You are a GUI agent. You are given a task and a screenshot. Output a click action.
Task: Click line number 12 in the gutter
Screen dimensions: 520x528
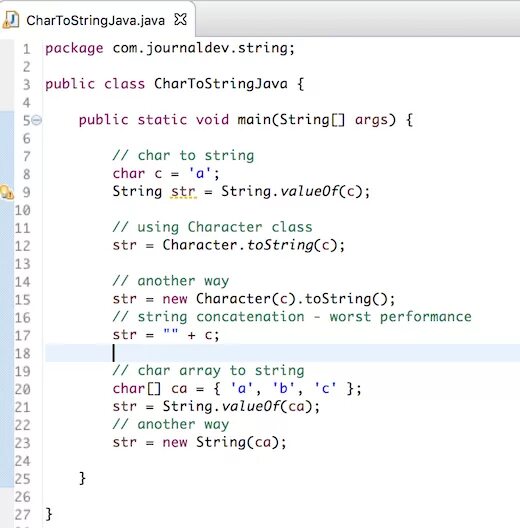(x=23, y=246)
